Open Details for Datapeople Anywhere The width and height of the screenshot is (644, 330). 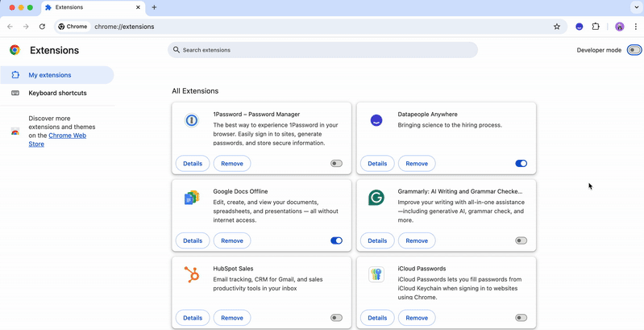click(x=377, y=164)
